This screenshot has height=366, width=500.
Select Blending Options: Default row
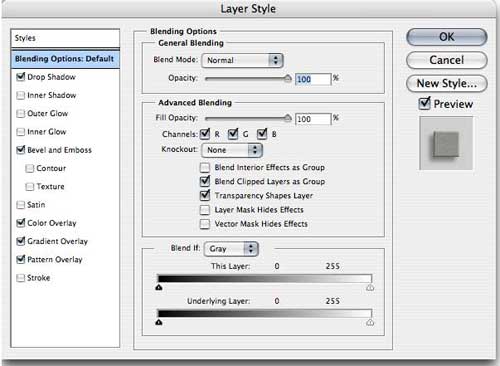(65, 59)
